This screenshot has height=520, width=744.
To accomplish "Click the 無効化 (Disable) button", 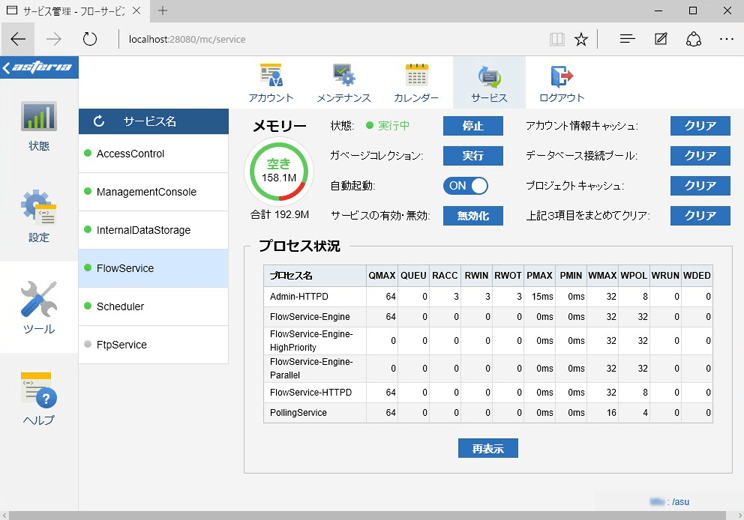I will pos(473,216).
